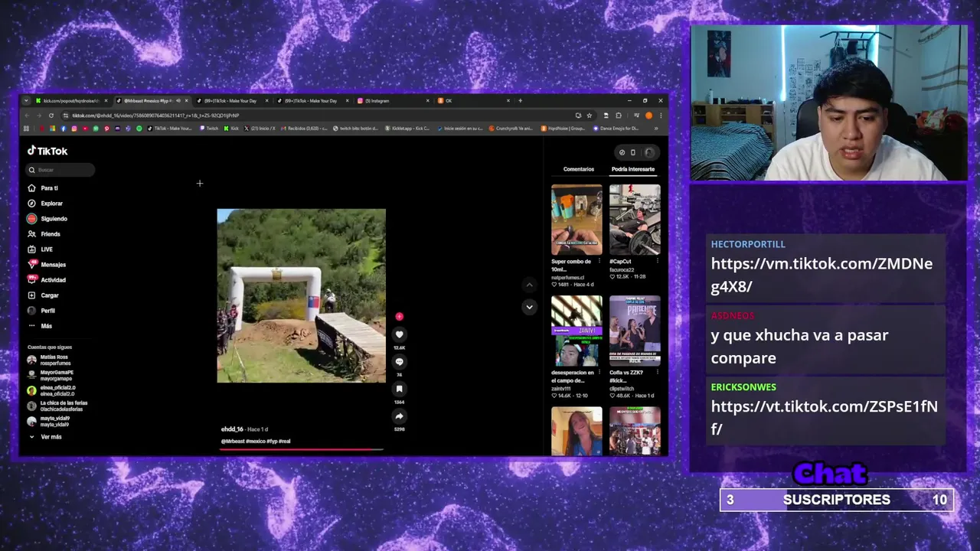
Task: Go to next video down arrow
Action: tap(529, 307)
